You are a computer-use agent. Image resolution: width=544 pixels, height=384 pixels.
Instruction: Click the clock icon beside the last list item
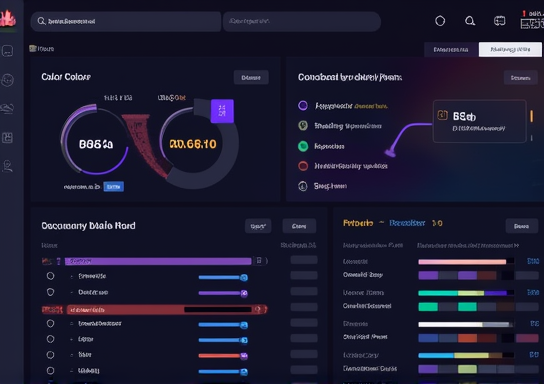click(x=303, y=186)
